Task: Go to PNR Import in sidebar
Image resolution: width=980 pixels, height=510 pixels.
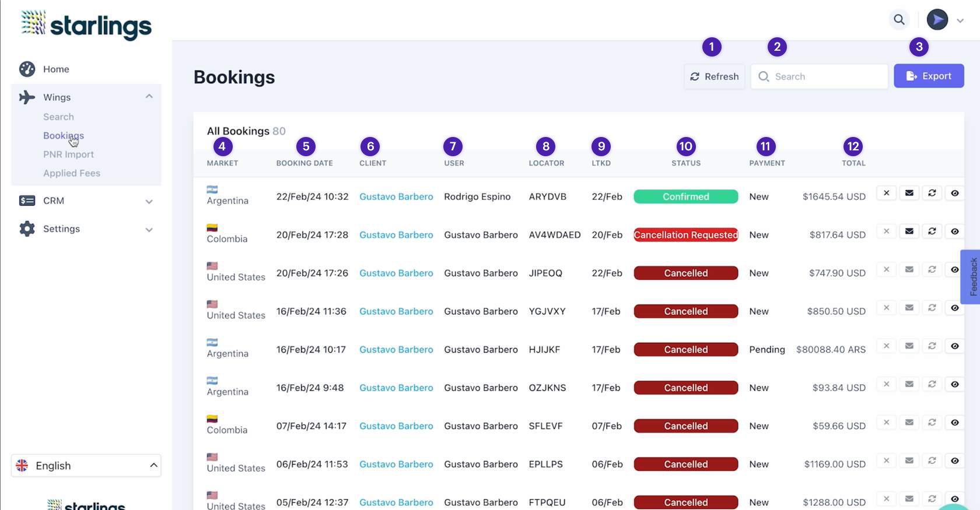Action: tap(68, 154)
